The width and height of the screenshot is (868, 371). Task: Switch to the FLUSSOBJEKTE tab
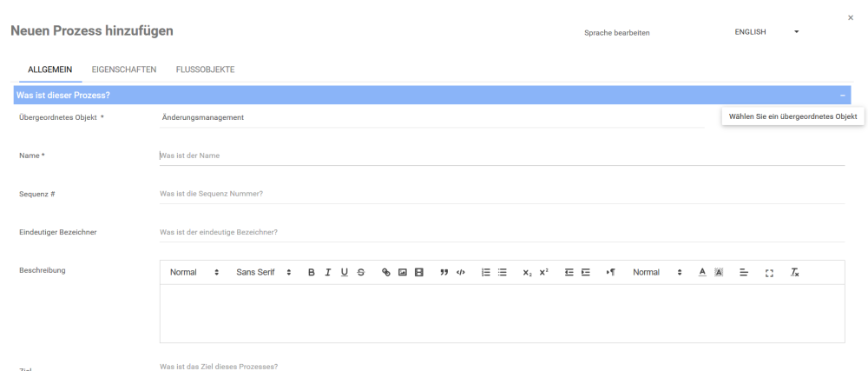coord(206,70)
